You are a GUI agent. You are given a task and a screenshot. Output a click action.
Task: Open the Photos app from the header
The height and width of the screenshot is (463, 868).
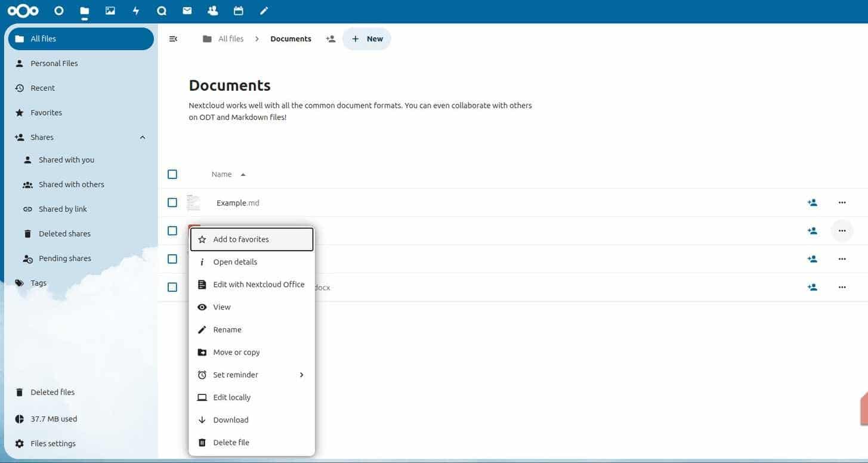[110, 11]
